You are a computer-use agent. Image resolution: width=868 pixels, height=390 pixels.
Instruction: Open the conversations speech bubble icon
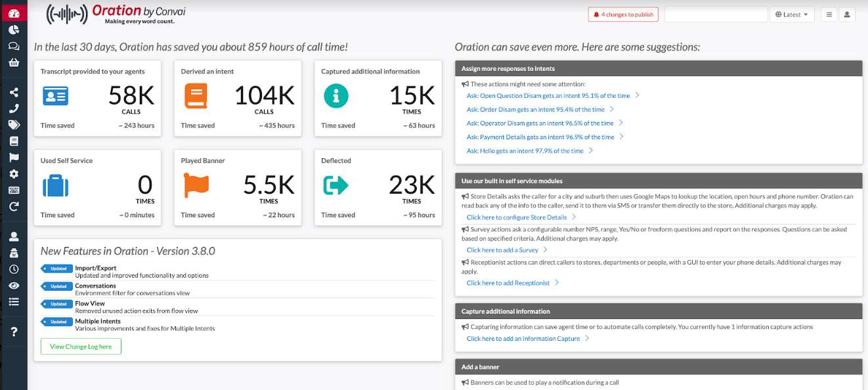tap(13, 46)
